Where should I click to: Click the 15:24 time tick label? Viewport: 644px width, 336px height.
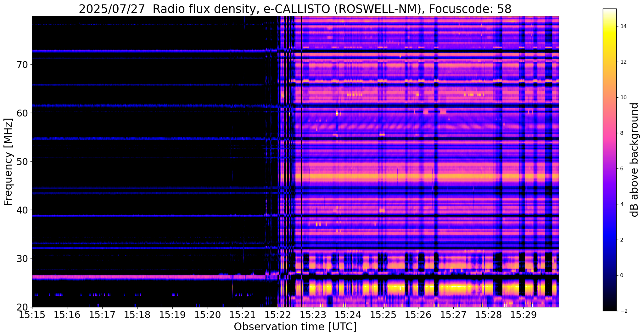(348, 315)
